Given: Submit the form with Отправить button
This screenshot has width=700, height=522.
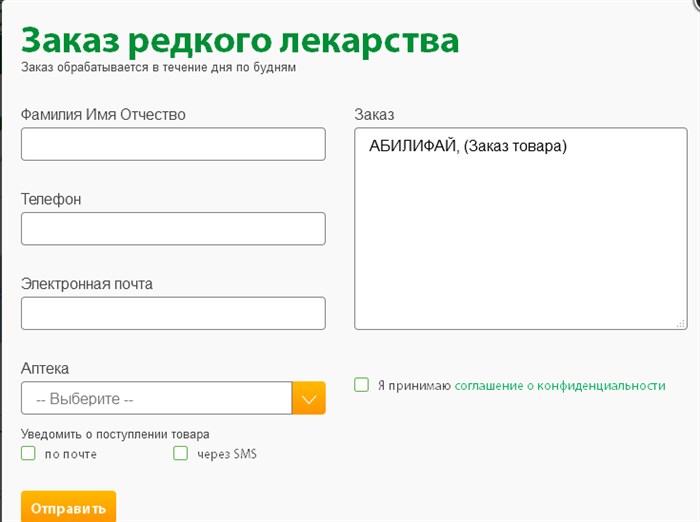Looking at the screenshot, I should (x=68, y=507).
